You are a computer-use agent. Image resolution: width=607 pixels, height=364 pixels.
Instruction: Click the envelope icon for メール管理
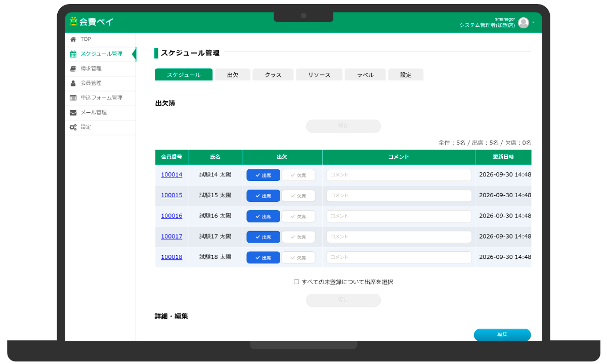pos(73,113)
